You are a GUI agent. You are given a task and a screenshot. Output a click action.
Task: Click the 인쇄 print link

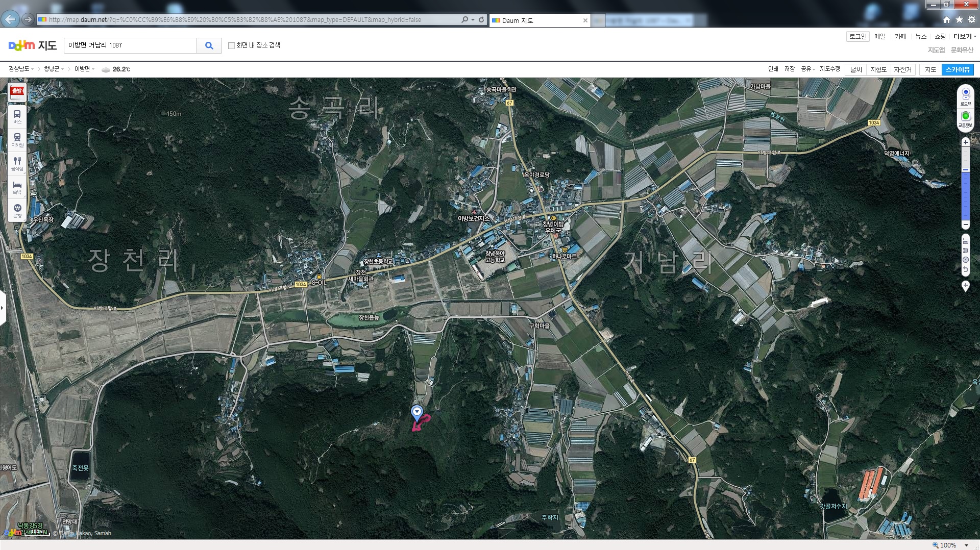pyautogui.click(x=773, y=69)
